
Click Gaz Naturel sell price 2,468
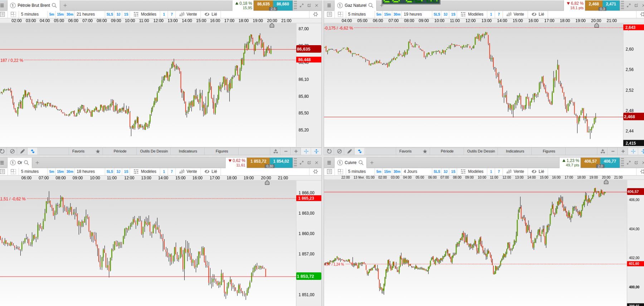[x=594, y=4]
